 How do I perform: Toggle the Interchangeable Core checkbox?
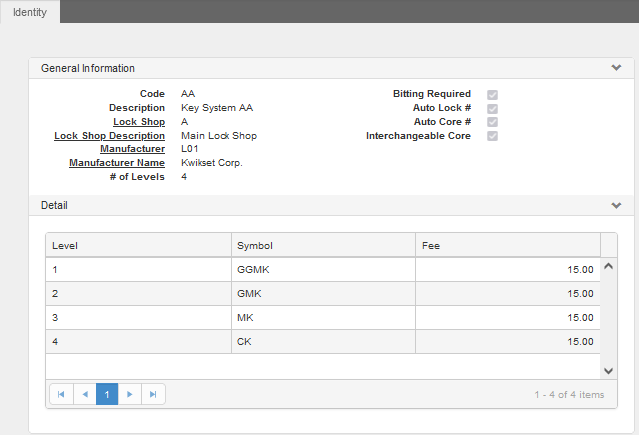point(492,136)
